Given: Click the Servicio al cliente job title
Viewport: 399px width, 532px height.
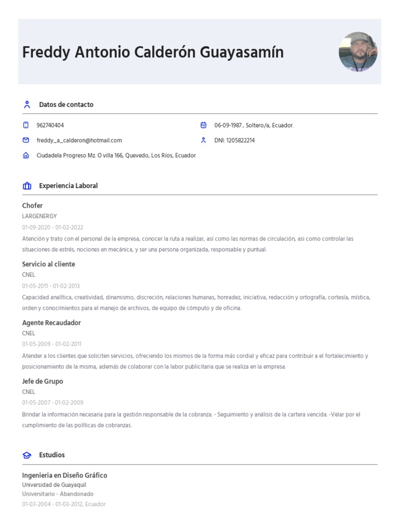Looking at the screenshot, I should (x=48, y=264).
